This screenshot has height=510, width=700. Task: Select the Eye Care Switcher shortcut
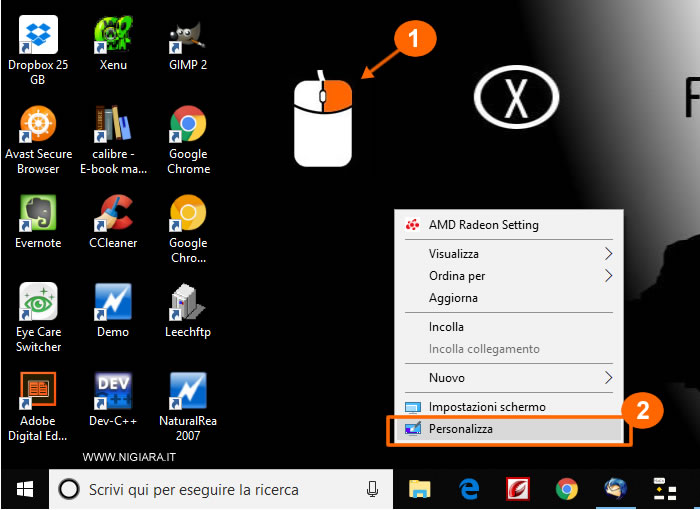[x=38, y=303]
